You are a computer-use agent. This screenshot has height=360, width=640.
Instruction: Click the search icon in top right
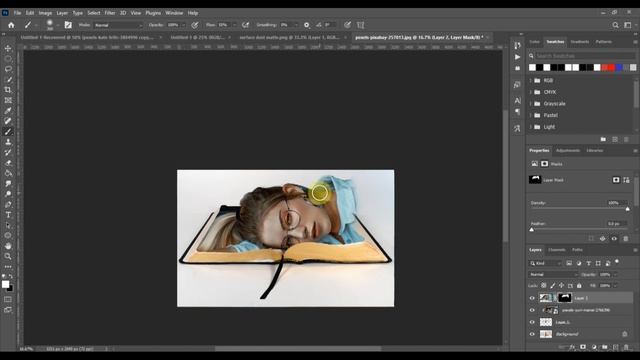point(615,25)
